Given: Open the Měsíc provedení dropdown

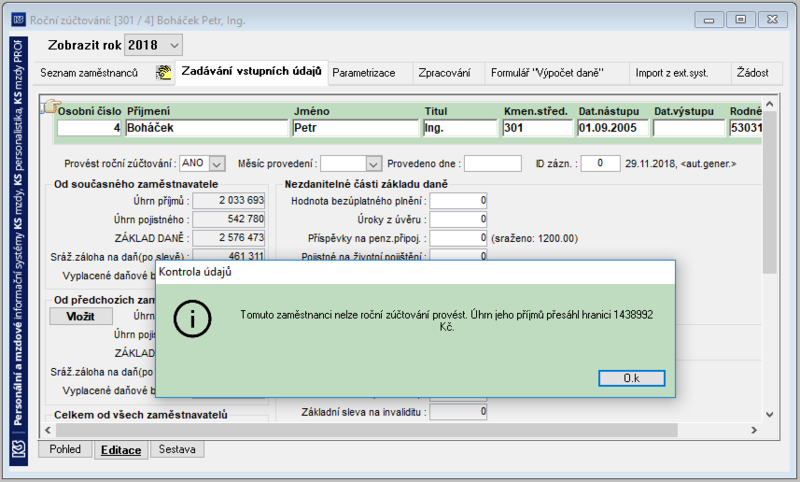Looking at the screenshot, I should pyautogui.click(x=373, y=164).
